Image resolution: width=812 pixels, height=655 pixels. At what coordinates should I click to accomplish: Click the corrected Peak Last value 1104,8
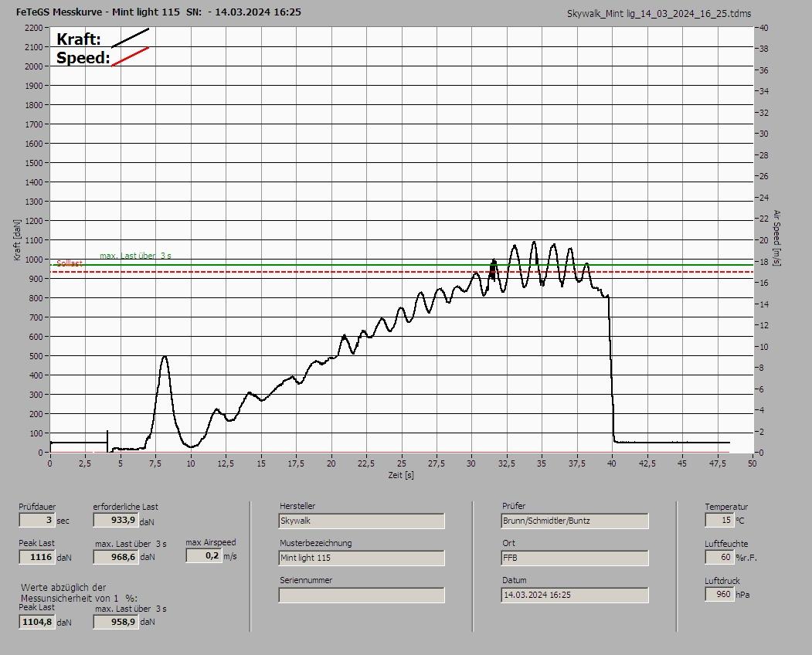tap(36, 622)
